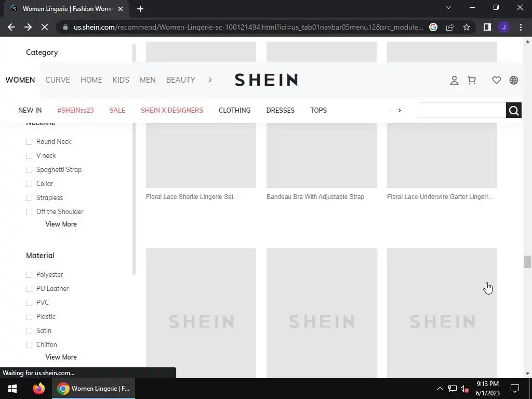
Task: Check the PU Leather material filter
Action: tap(29, 289)
